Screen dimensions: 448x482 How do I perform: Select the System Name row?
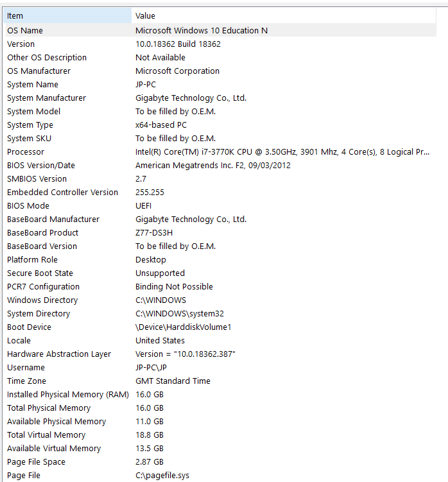33,85
